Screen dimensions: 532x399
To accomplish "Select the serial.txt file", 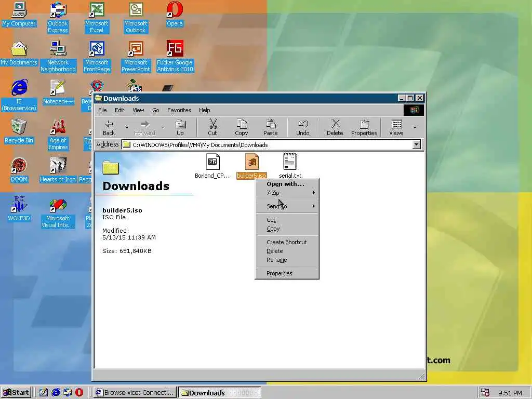I will click(x=290, y=166).
